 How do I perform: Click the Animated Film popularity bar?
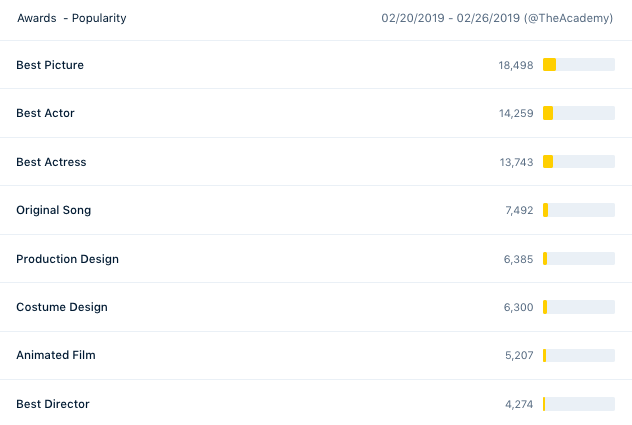pyautogui.click(x=579, y=355)
